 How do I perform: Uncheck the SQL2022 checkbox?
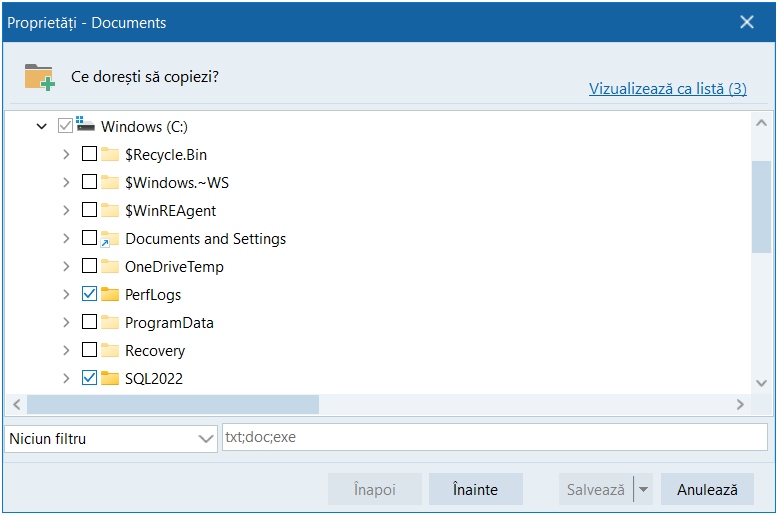tap(89, 379)
